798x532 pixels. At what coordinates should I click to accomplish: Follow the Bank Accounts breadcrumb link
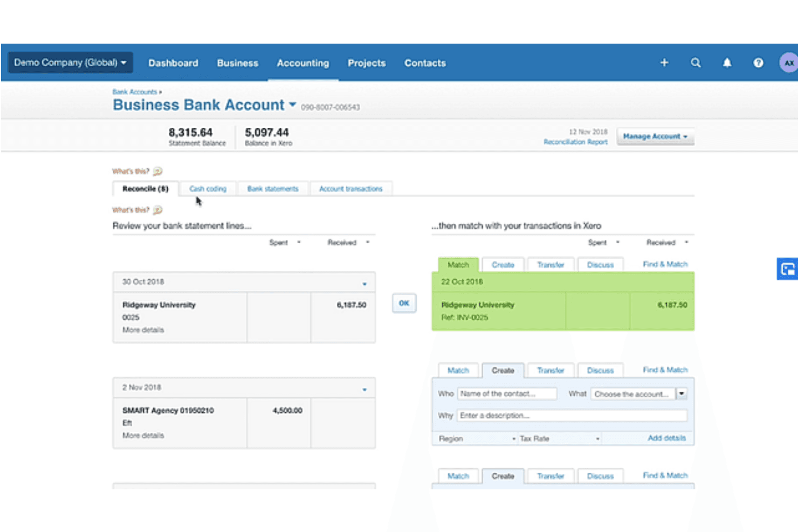tap(135, 92)
